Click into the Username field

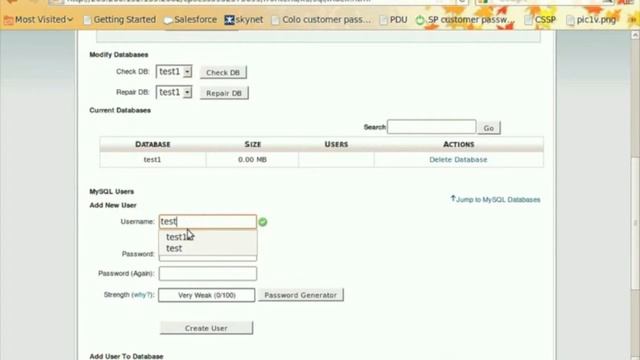208,221
